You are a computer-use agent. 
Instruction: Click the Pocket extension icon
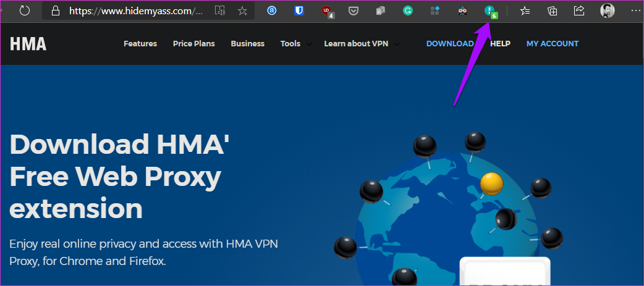[354, 11]
